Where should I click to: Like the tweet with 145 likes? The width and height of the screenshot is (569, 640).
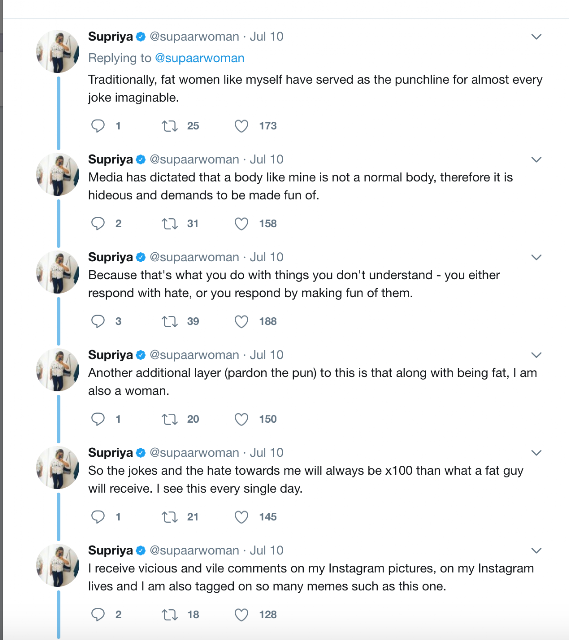click(x=241, y=517)
